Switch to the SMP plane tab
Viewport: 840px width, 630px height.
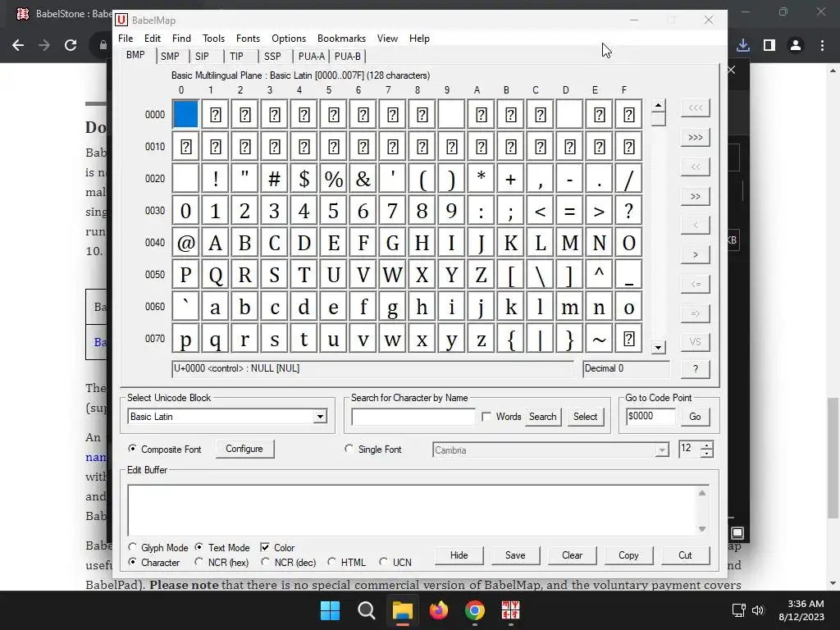click(x=171, y=57)
